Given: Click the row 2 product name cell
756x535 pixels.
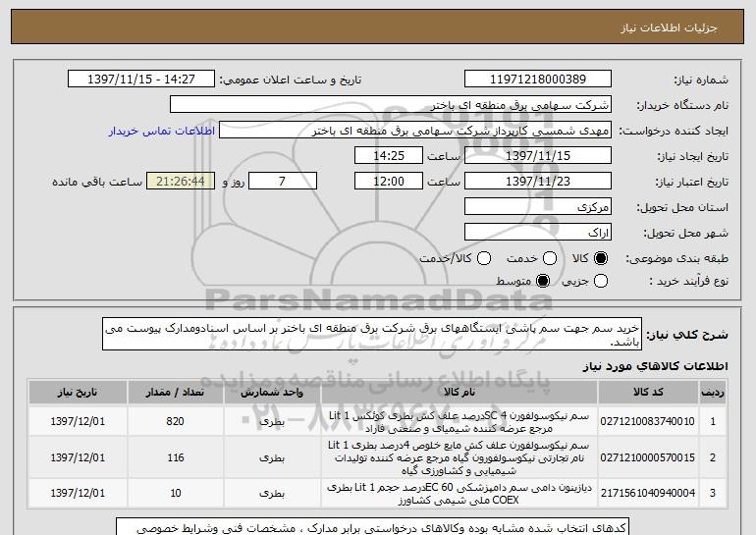Looking at the screenshot, I should click(x=459, y=457).
